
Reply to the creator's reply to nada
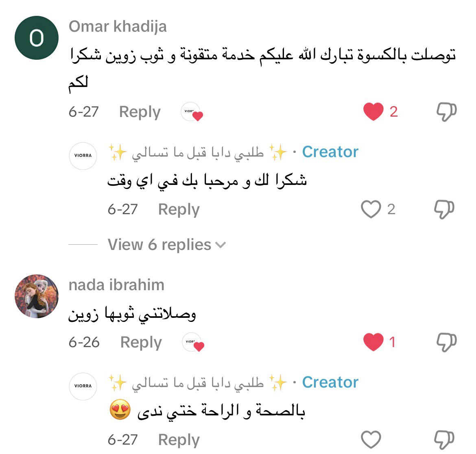pos(179,440)
